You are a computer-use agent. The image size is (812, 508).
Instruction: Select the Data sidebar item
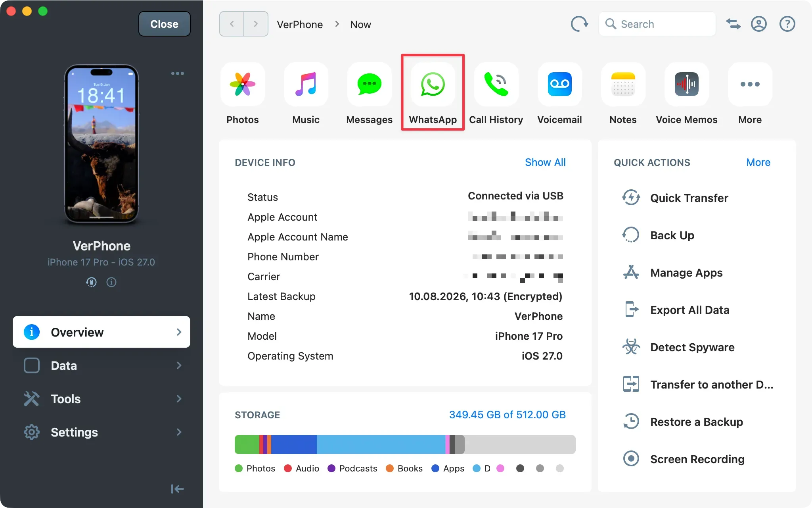click(101, 365)
